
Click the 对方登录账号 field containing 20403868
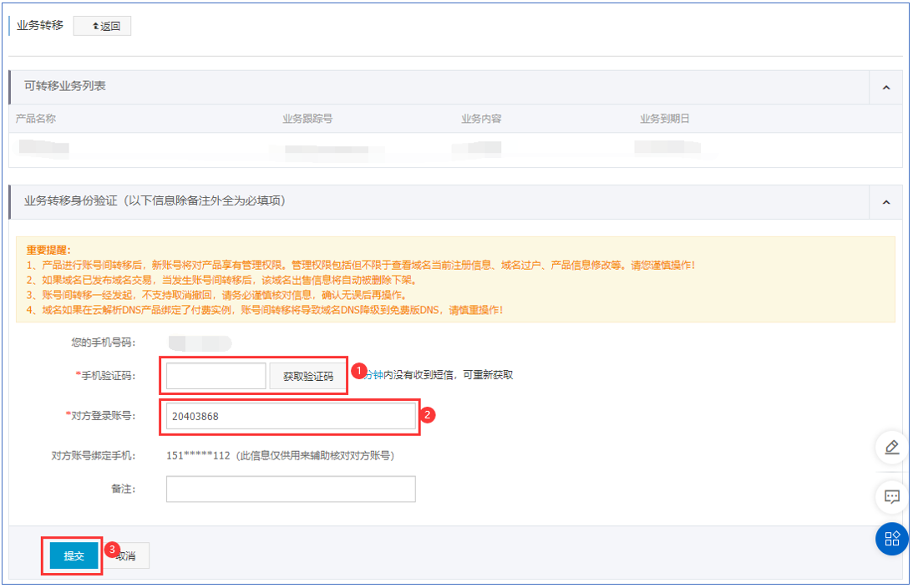click(290, 417)
